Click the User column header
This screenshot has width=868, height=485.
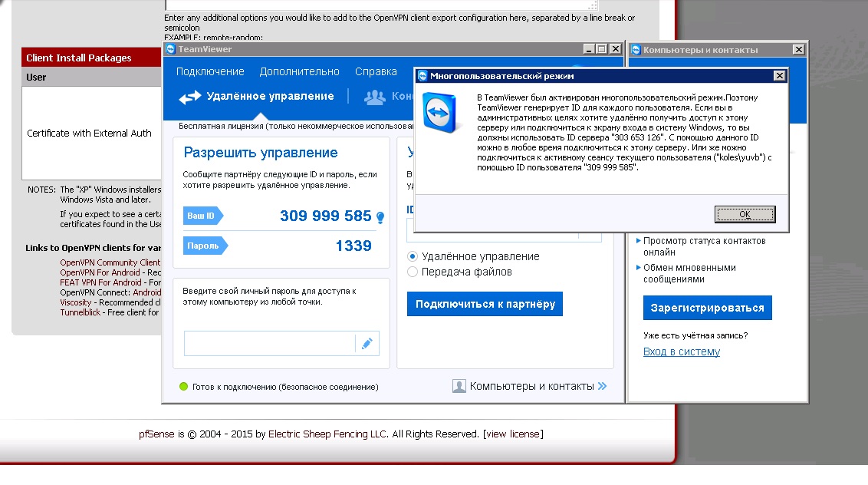point(36,77)
